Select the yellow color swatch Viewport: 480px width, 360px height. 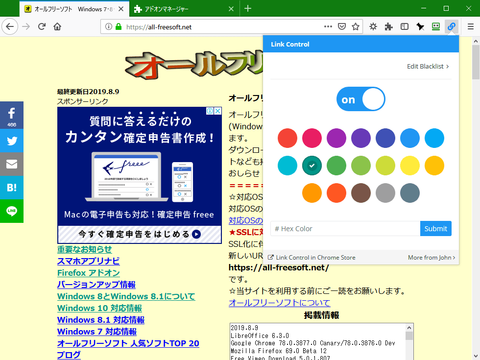point(410,165)
